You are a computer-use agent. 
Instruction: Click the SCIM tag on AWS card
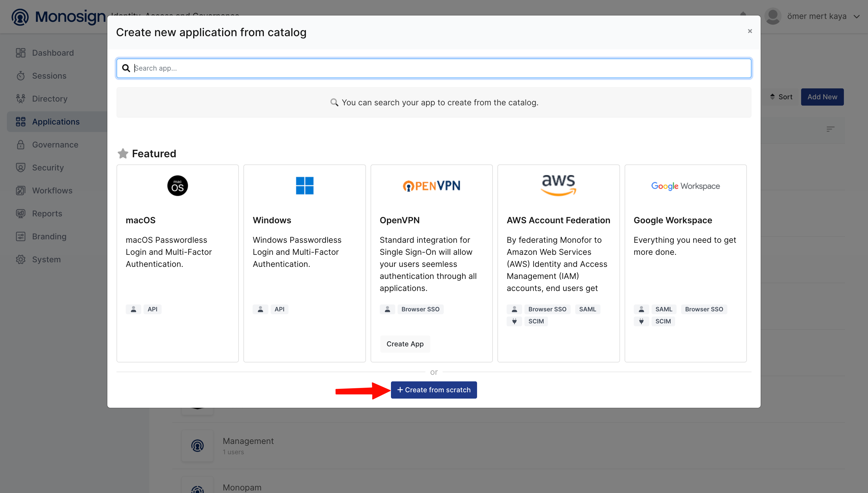[536, 321]
